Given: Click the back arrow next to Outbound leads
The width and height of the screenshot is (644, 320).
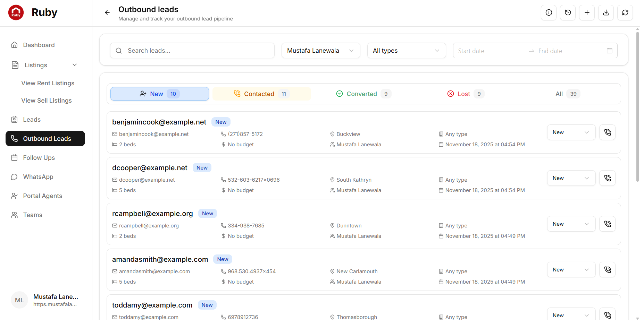Looking at the screenshot, I should click(x=107, y=12).
